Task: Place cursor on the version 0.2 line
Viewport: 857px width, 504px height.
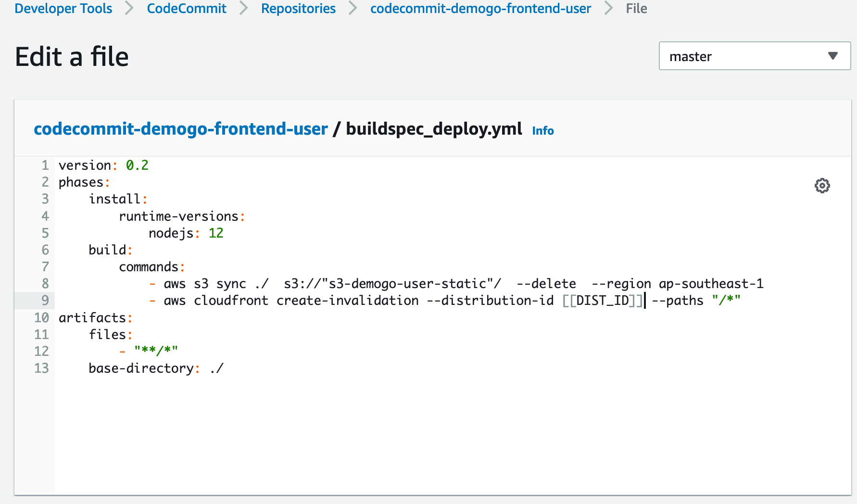Action: click(103, 165)
